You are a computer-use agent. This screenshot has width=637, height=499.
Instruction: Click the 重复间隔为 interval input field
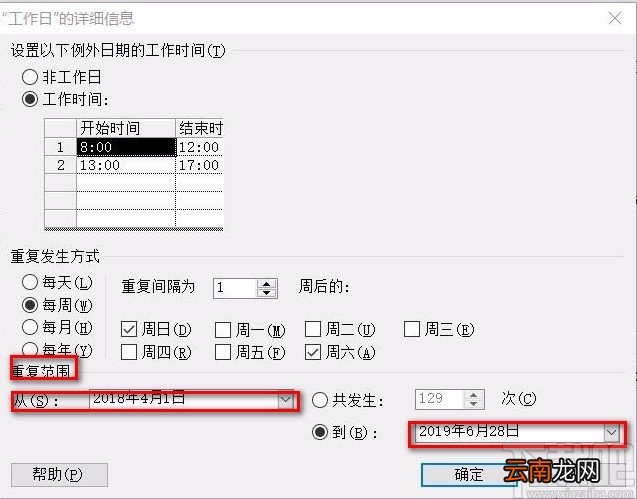click(x=235, y=288)
